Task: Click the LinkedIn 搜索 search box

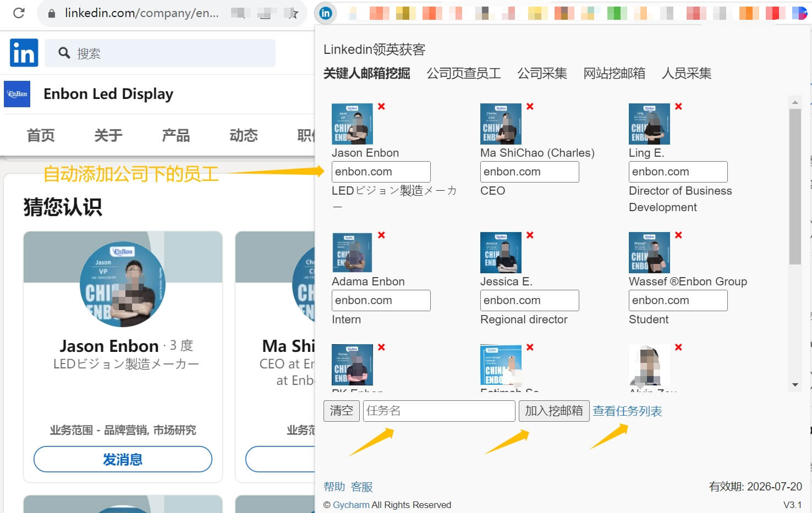Action: [x=160, y=53]
